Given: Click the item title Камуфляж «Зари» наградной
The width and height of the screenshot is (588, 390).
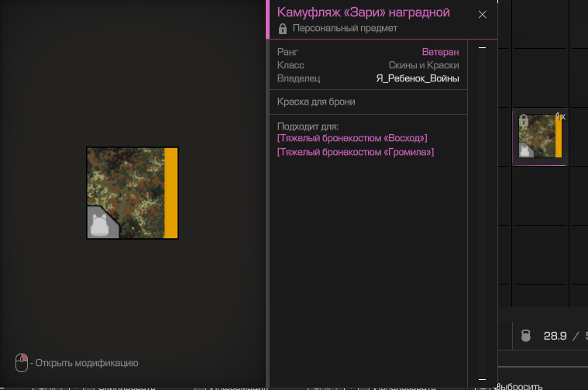Looking at the screenshot, I should 363,12.
